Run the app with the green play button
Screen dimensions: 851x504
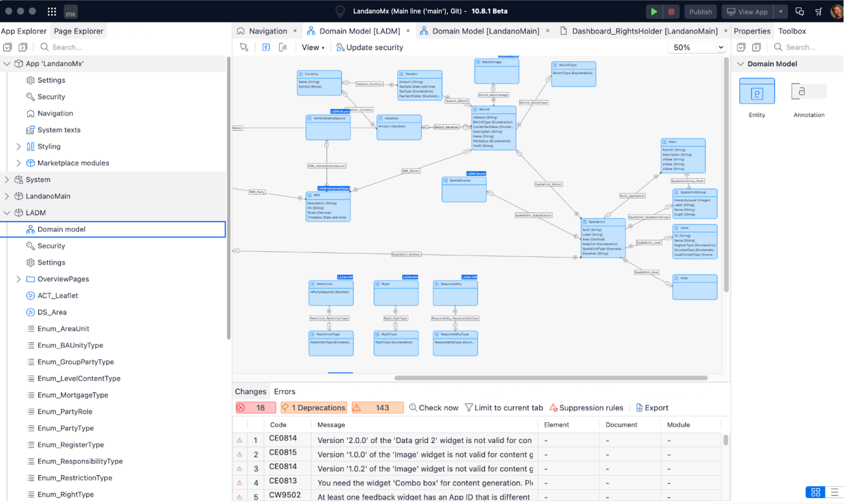tap(654, 12)
